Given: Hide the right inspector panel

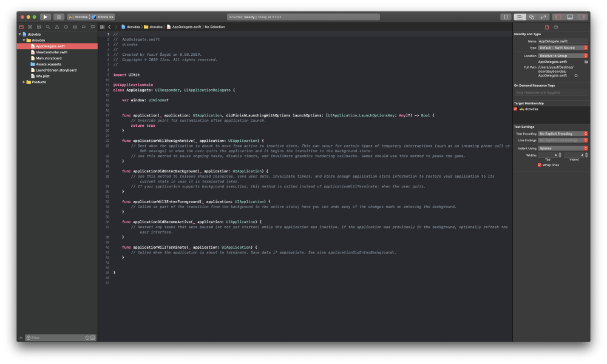Looking at the screenshot, I should [582, 17].
